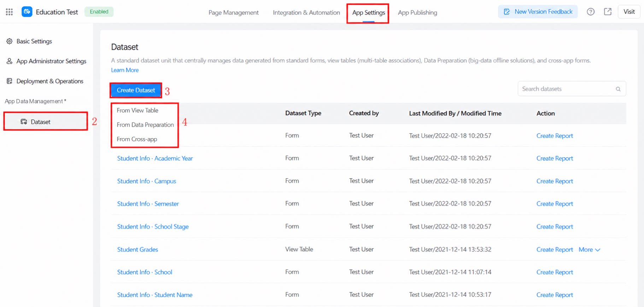Click New Version Feedback button
The image size is (644, 307).
pos(538,12)
